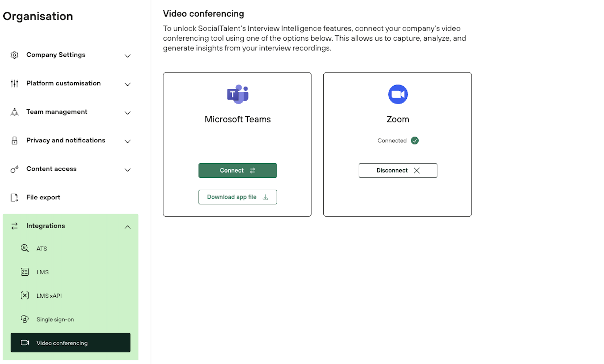Expand the Team management chevron
The width and height of the screenshot is (604, 364).
(x=128, y=113)
